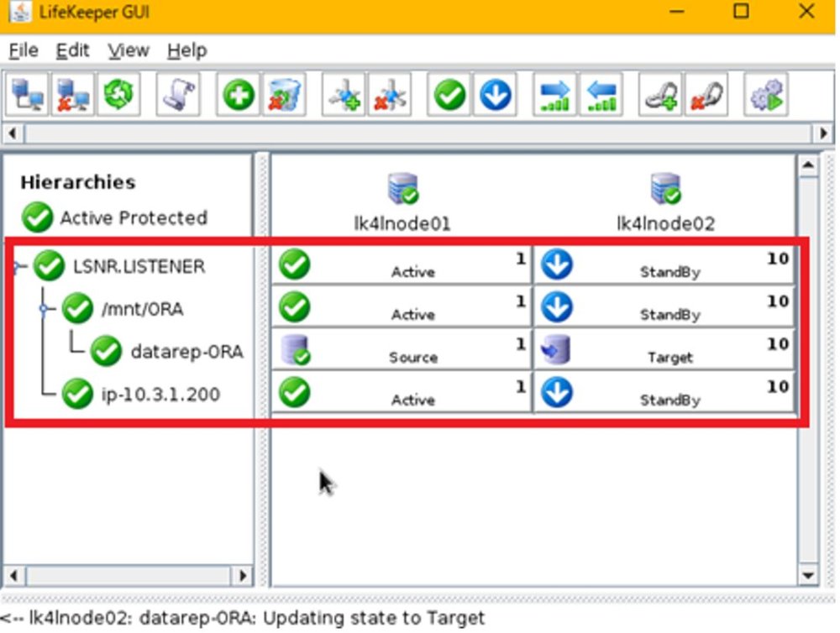Click the green Refresh toolbar icon

(119, 96)
